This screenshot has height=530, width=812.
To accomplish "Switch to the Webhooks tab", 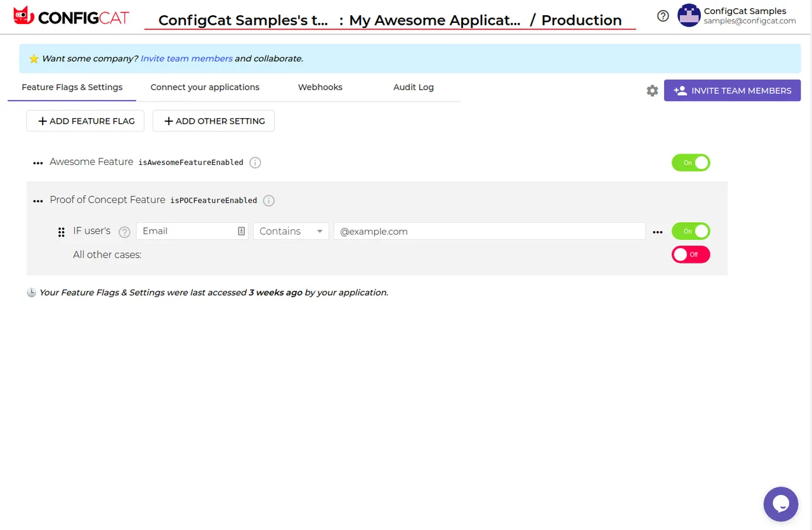I will coord(320,87).
